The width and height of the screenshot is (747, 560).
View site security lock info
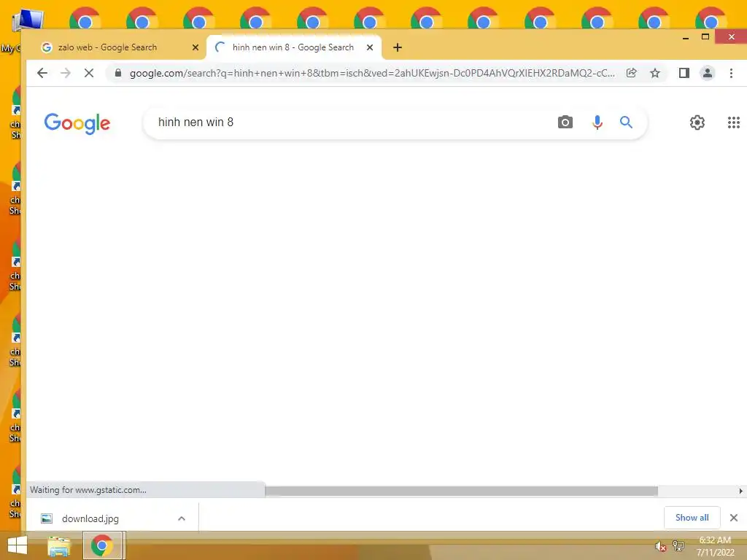coord(118,73)
